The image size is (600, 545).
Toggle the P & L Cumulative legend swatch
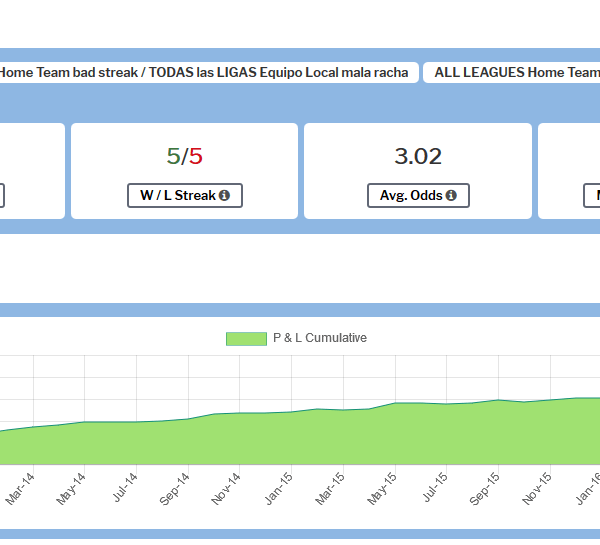point(246,339)
